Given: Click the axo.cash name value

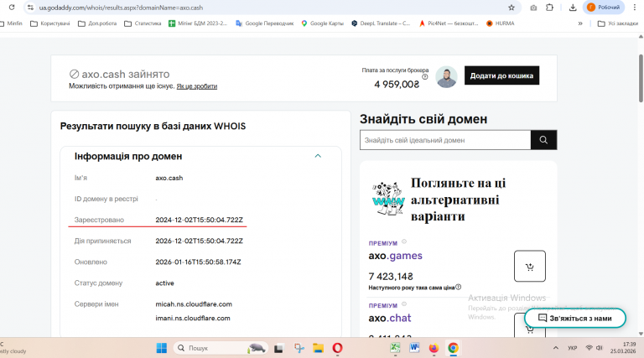Looking at the screenshot, I should [169, 179].
